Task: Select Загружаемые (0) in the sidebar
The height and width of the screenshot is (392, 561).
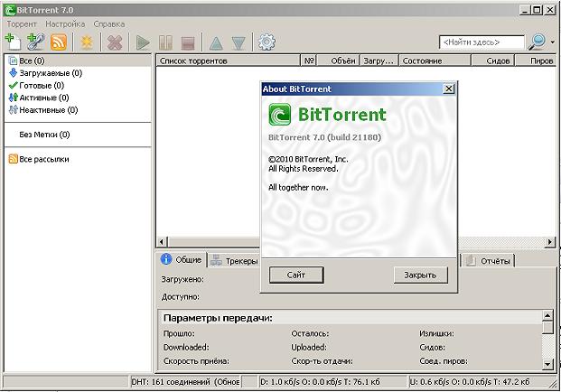Action: pos(50,73)
